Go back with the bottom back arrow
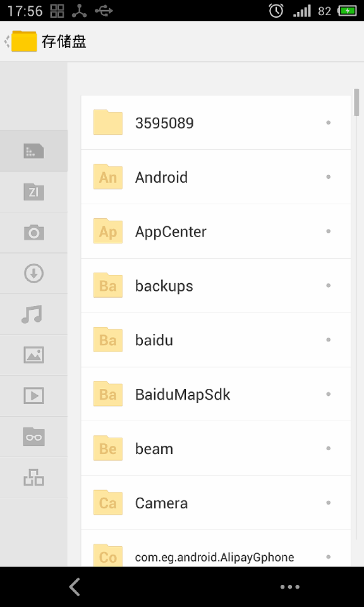The image size is (364, 607). tap(75, 587)
